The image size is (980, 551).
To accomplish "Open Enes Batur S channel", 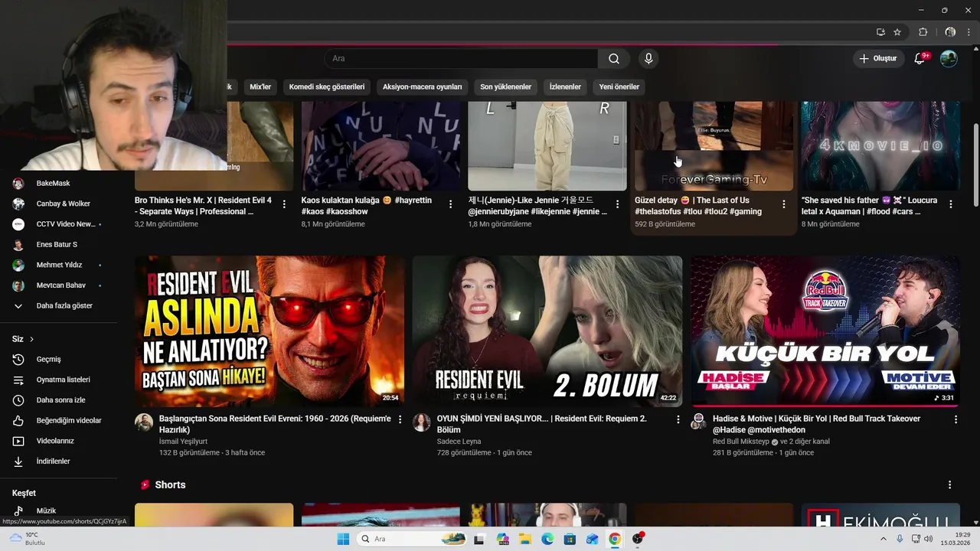I will [58, 245].
